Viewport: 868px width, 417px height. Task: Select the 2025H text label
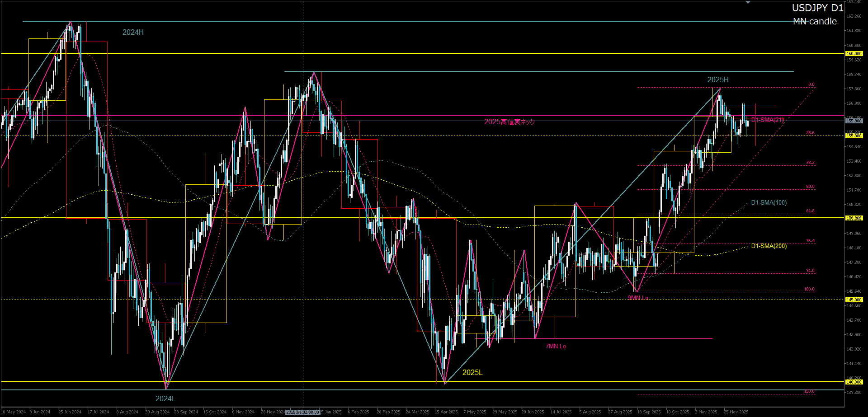pyautogui.click(x=718, y=80)
